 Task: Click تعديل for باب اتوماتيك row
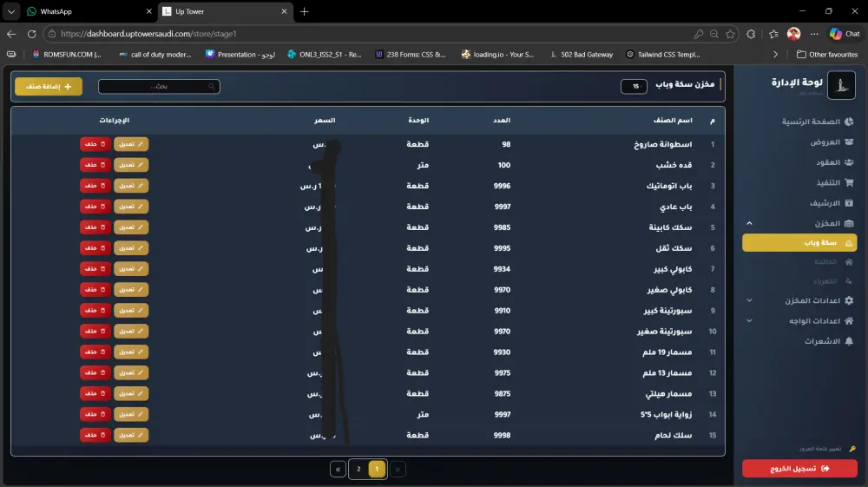click(x=131, y=186)
